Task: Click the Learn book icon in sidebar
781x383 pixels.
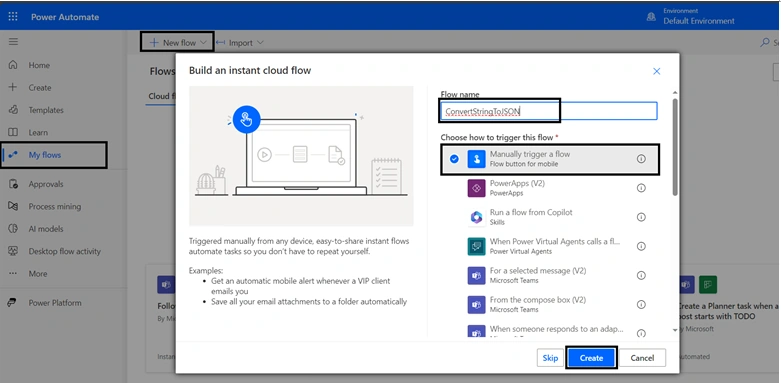Action: (x=13, y=132)
